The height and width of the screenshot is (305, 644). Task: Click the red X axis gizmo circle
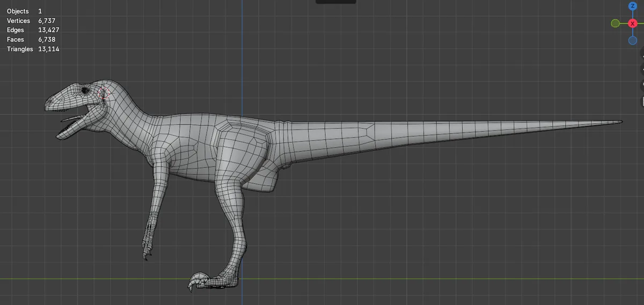[633, 23]
